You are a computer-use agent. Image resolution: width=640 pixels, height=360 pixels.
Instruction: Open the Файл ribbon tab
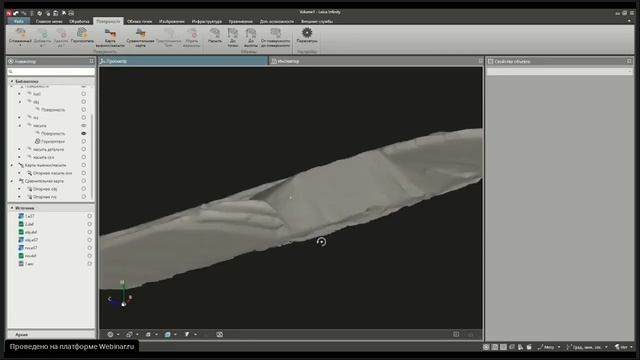tap(19, 21)
